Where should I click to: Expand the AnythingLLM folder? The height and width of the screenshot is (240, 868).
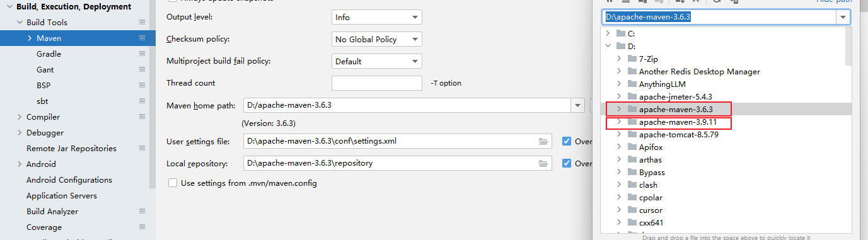click(x=619, y=84)
